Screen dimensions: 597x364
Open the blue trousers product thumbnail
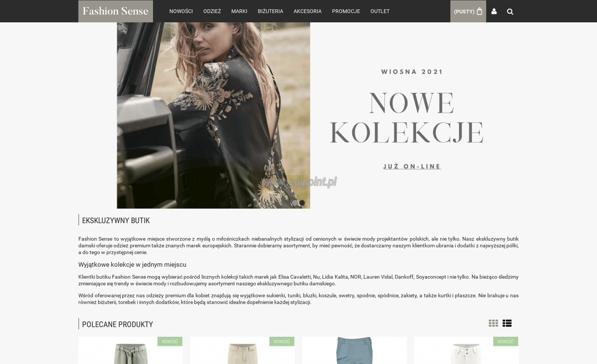pos(354,350)
